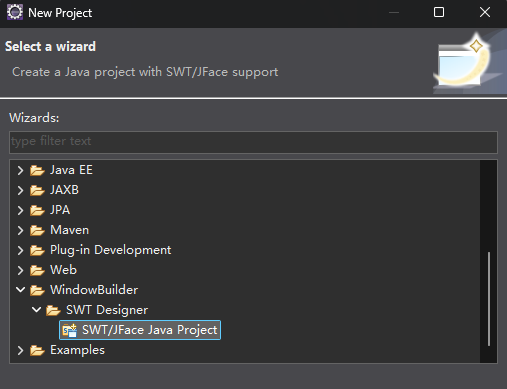Expand the Examples category arrow
Image resolution: width=507 pixels, height=389 pixels.
point(20,350)
